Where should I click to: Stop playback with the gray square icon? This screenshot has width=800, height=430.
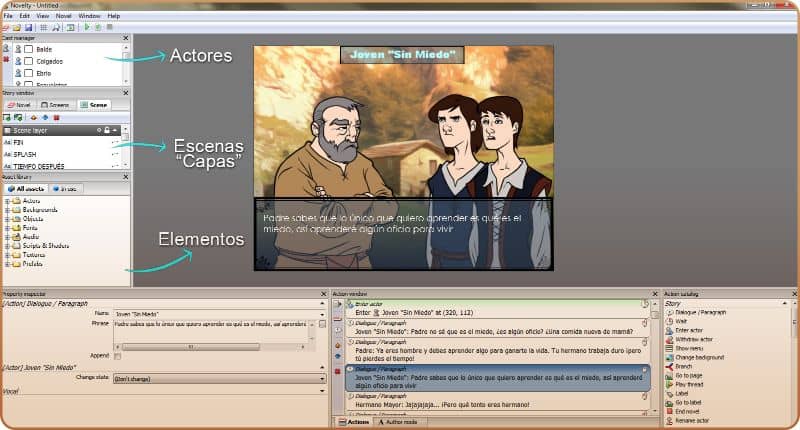pos(110,27)
